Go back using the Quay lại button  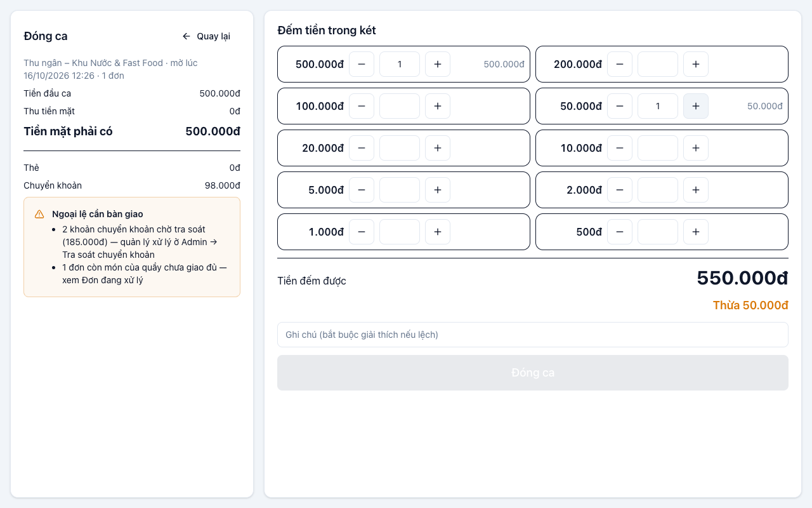(206, 36)
